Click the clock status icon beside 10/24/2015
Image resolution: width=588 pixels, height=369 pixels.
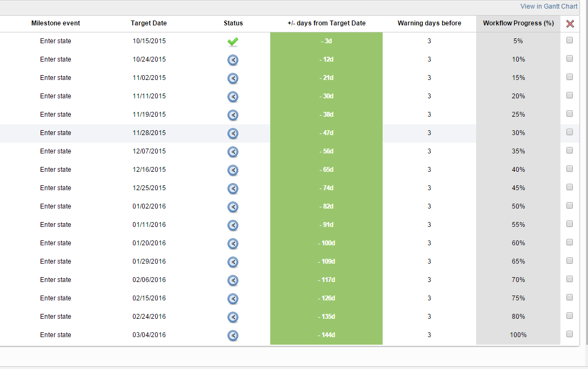coord(233,60)
